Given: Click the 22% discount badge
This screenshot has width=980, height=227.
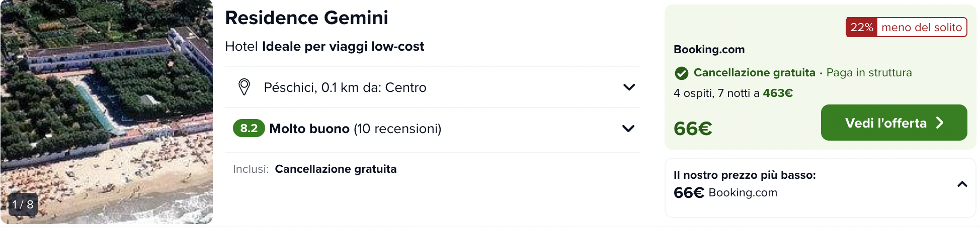Looking at the screenshot, I should [x=861, y=28].
